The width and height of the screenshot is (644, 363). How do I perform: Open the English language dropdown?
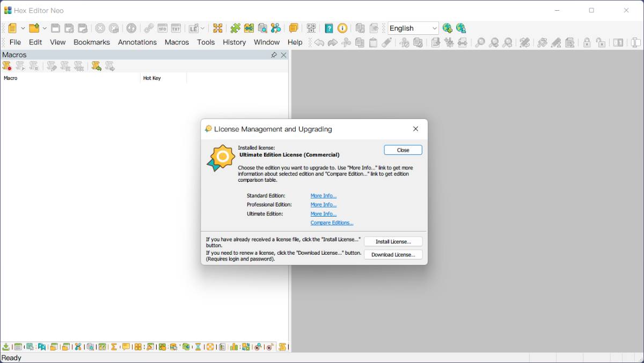(x=413, y=28)
